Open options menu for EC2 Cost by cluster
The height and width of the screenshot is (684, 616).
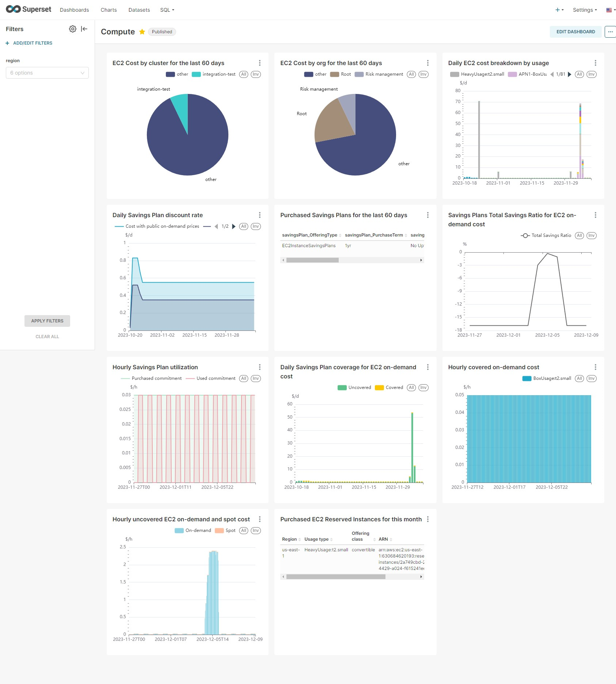coord(259,63)
